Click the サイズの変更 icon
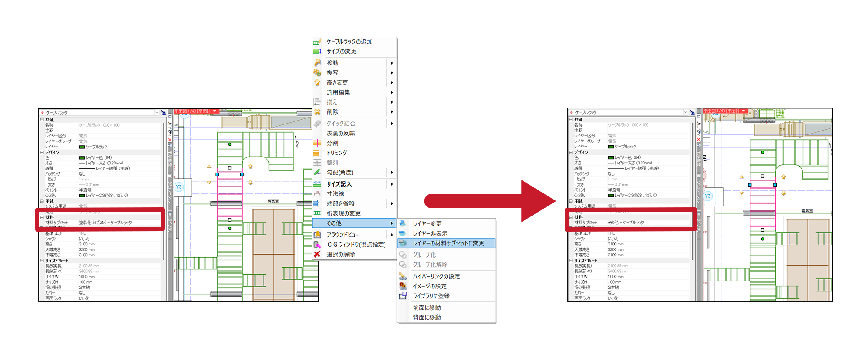Screen dimensions: 868x360 317,51
